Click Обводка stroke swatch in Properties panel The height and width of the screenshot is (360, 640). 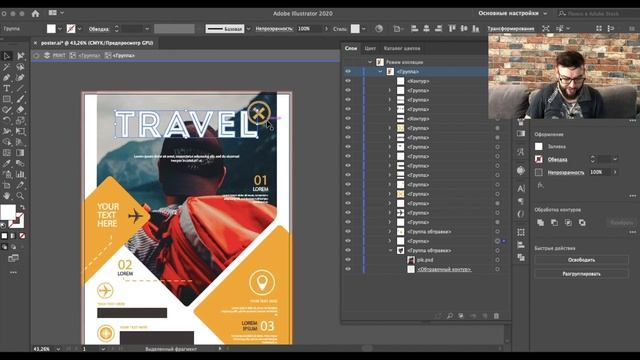[539, 159]
